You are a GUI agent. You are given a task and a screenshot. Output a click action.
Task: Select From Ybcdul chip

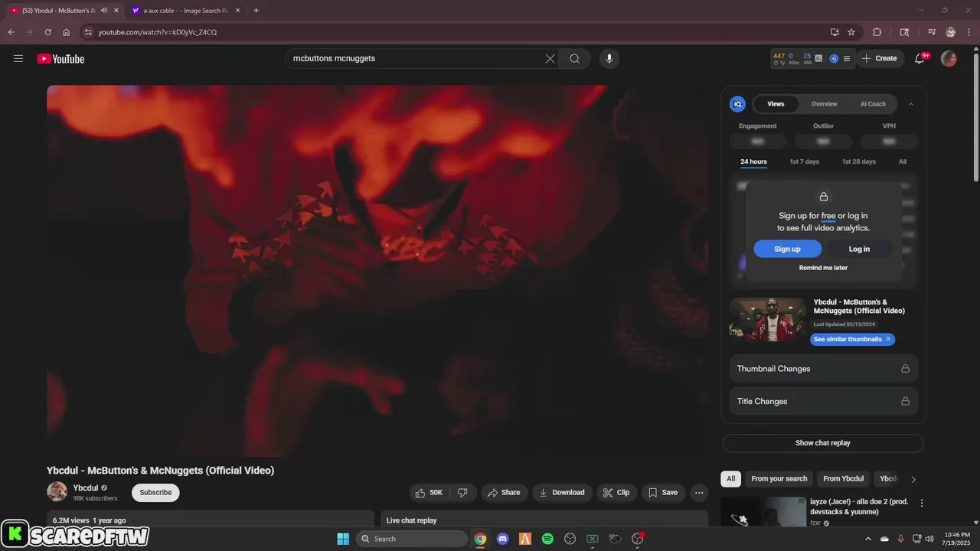[x=844, y=479]
